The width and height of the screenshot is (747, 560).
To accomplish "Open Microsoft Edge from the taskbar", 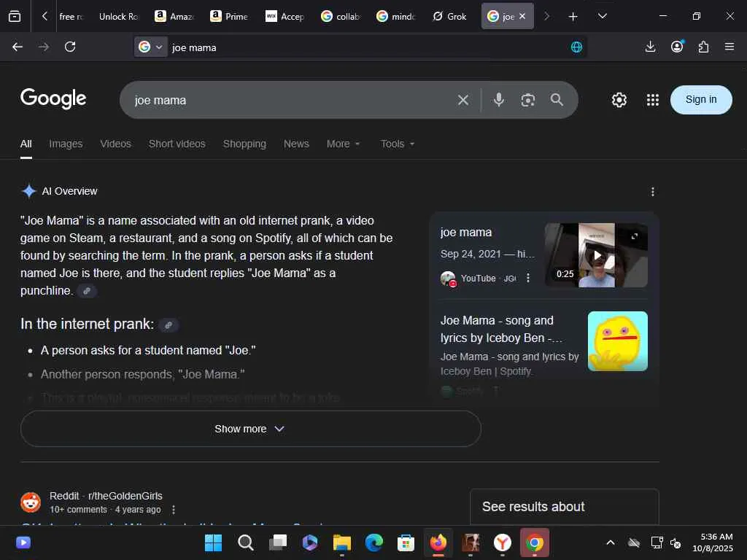I will coord(374,542).
